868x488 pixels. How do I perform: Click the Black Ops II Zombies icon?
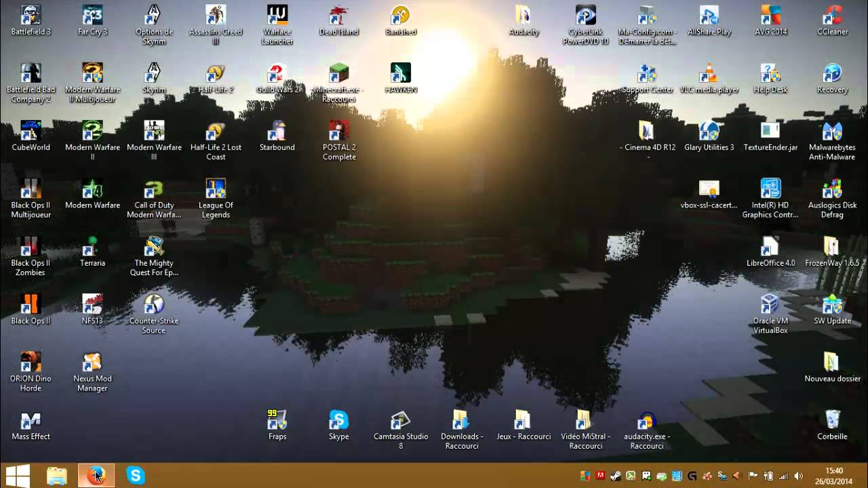click(x=31, y=246)
